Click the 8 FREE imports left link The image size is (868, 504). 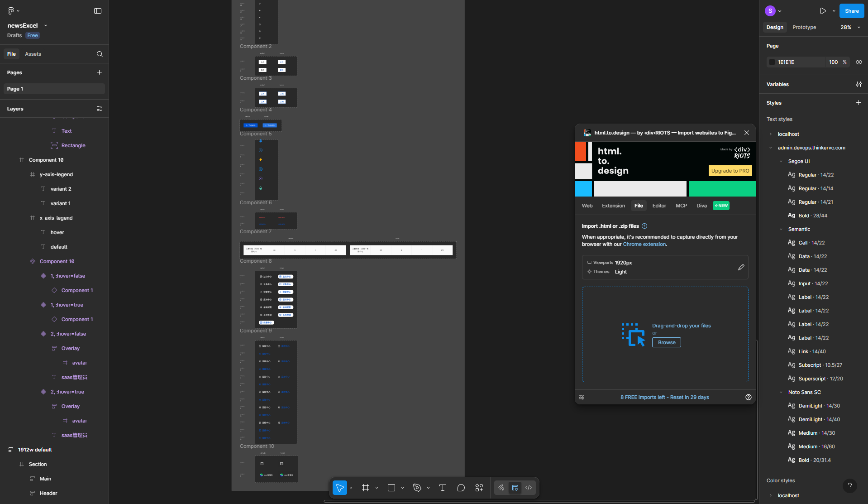(664, 397)
